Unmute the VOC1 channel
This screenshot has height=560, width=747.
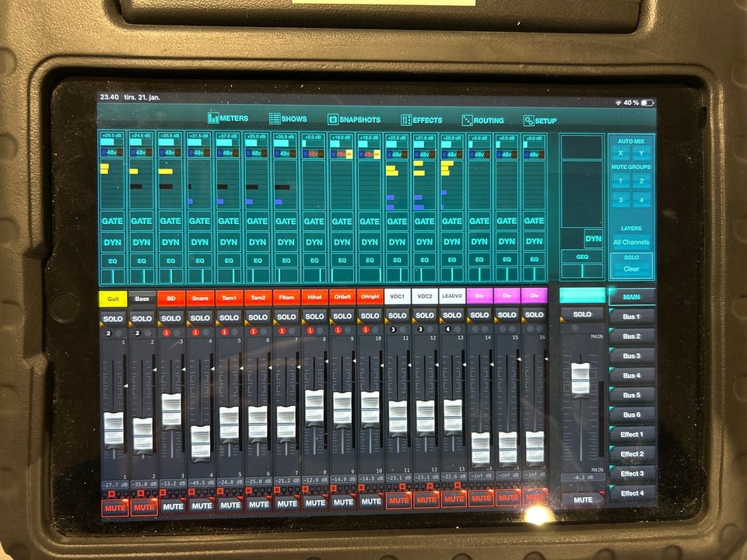398,500
